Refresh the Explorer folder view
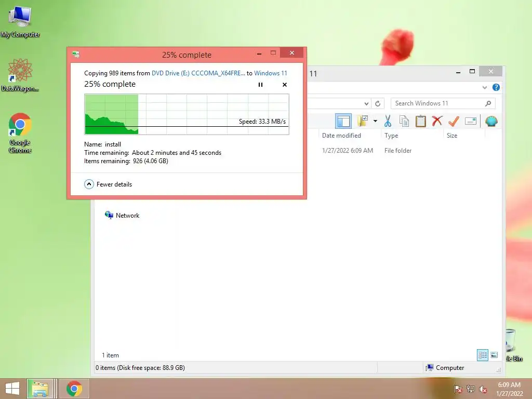The image size is (532, 399). 378,103
